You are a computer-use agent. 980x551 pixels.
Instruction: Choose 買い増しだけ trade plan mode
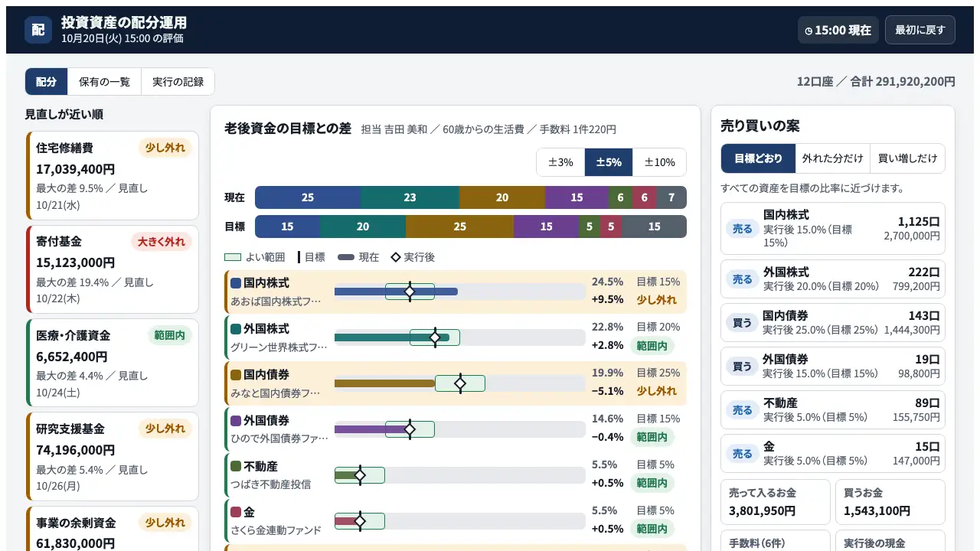(908, 158)
